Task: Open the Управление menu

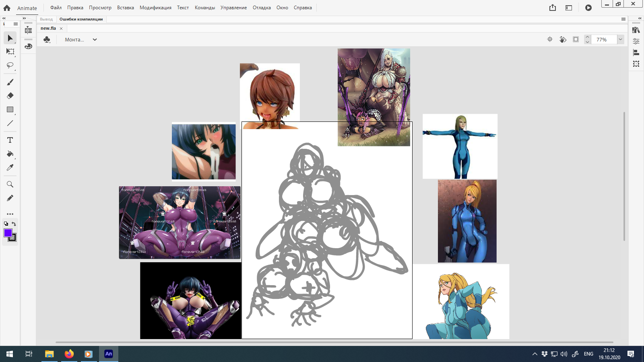Action: (x=234, y=8)
